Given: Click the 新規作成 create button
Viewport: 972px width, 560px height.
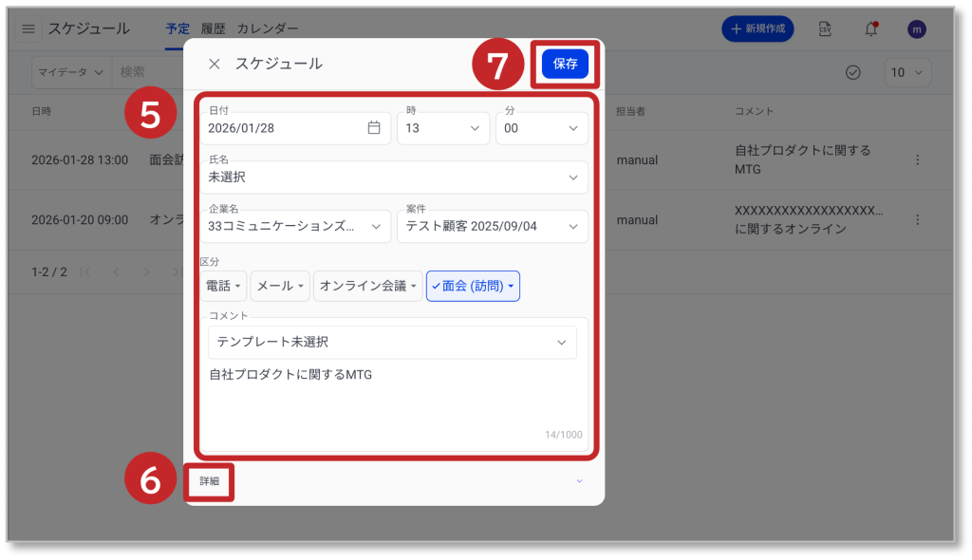Looking at the screenshot, I should tap(757, 29).
